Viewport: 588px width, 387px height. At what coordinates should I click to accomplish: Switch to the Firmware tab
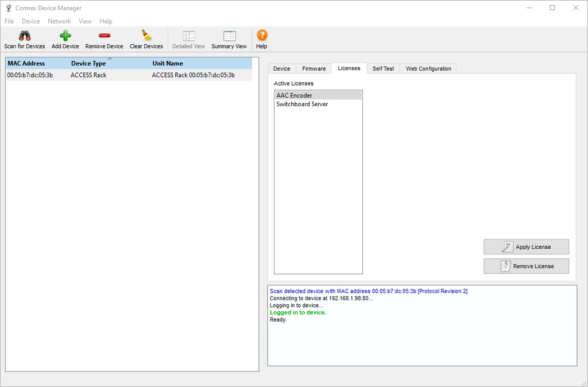pyautogui.click(x=314, y=68)
